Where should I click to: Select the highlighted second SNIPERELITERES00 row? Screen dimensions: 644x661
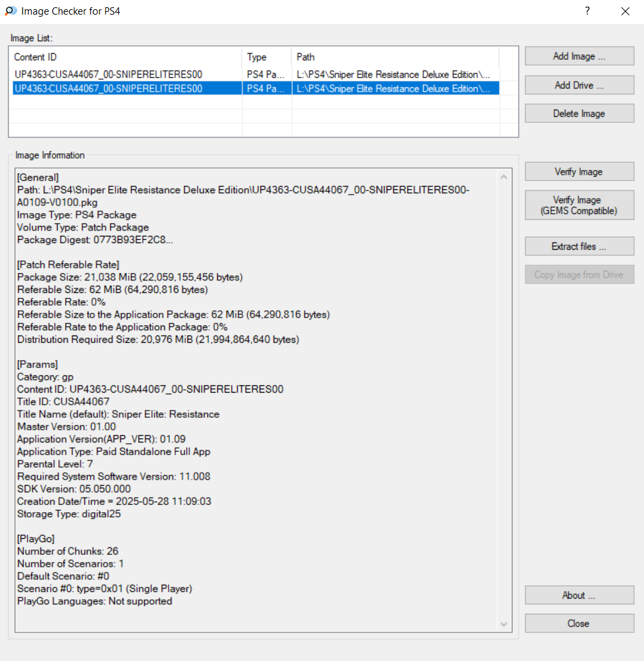coord(108,88)
